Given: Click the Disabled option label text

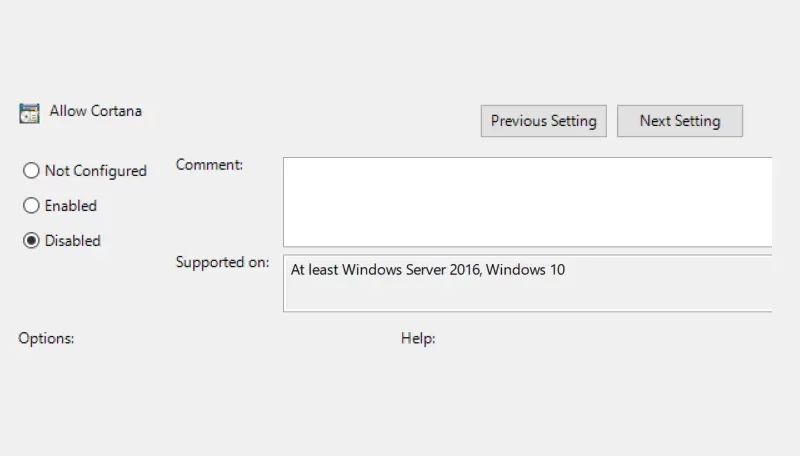Looking at the screenshot, I should tap(72, 241).
